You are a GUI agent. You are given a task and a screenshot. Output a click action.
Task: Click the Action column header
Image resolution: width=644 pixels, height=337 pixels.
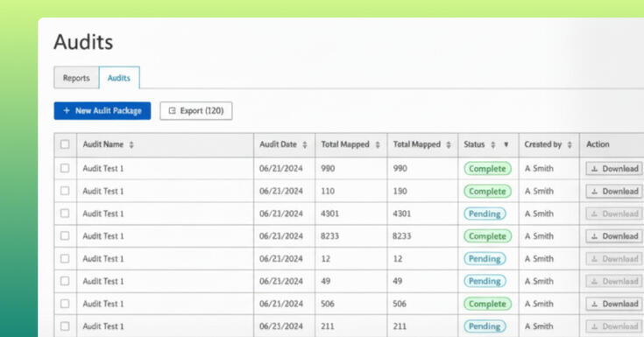click(x=598, y=144)
